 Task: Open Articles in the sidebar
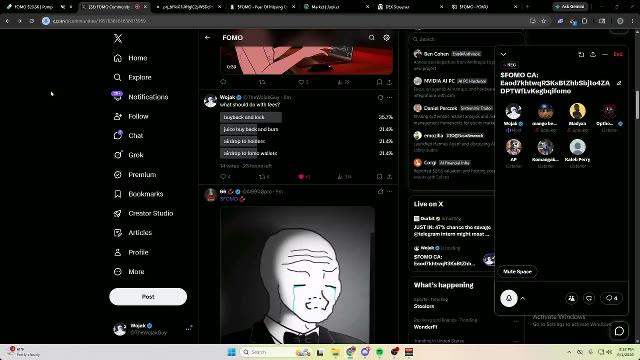133,233
